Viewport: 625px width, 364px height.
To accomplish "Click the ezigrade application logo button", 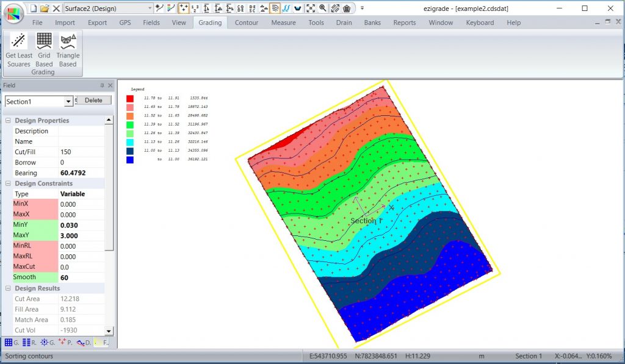I will [13, 13].
